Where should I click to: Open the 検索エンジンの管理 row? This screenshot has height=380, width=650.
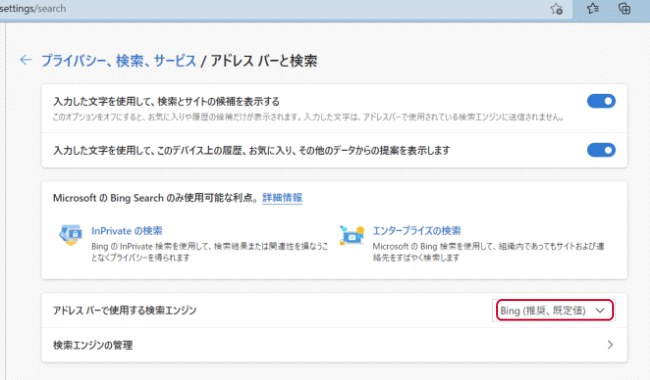334,345
